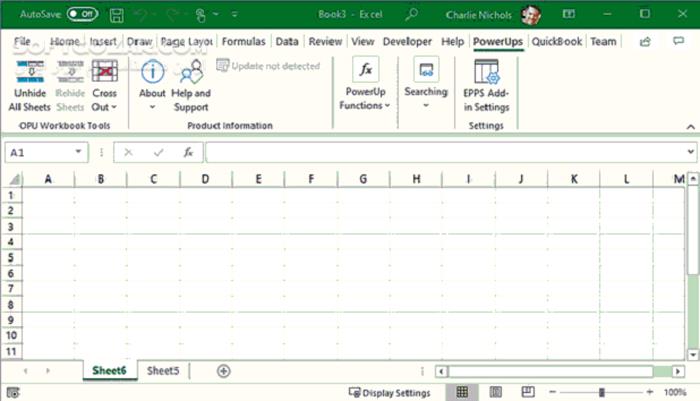Screen dimensions: 700x401
Task: Click vertical scrollbar down arrow
Action: pos(693,355)
